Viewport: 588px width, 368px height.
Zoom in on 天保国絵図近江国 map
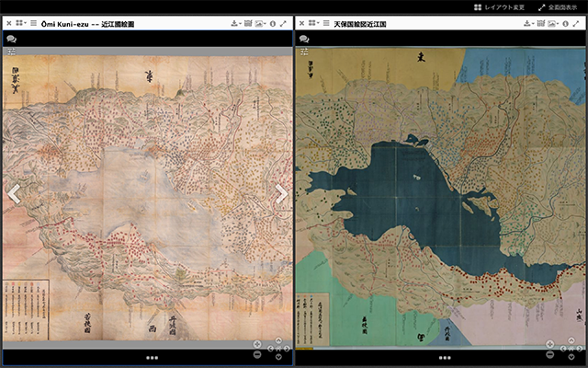pos(549,344)
